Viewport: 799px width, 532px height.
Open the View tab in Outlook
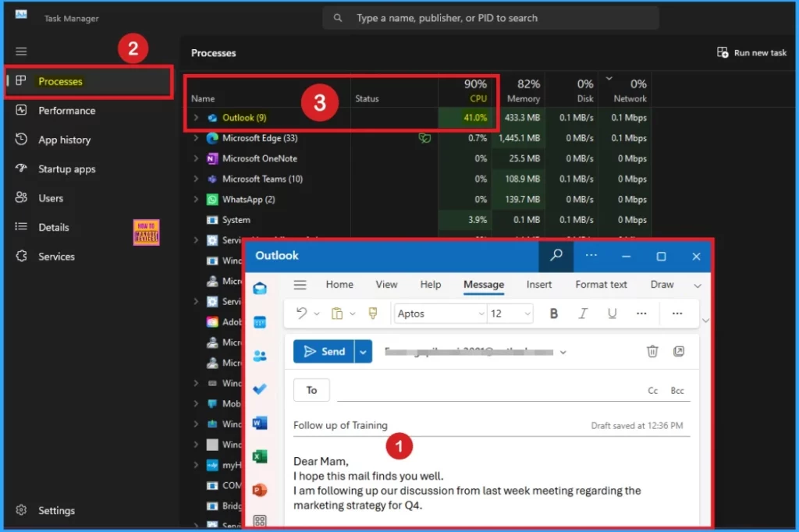386,285
